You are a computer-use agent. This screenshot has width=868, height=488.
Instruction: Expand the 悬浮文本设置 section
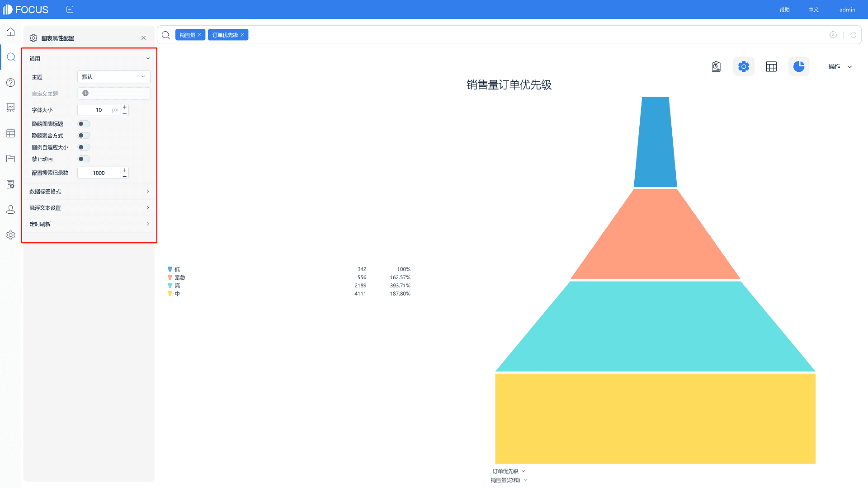click(89, 207)
